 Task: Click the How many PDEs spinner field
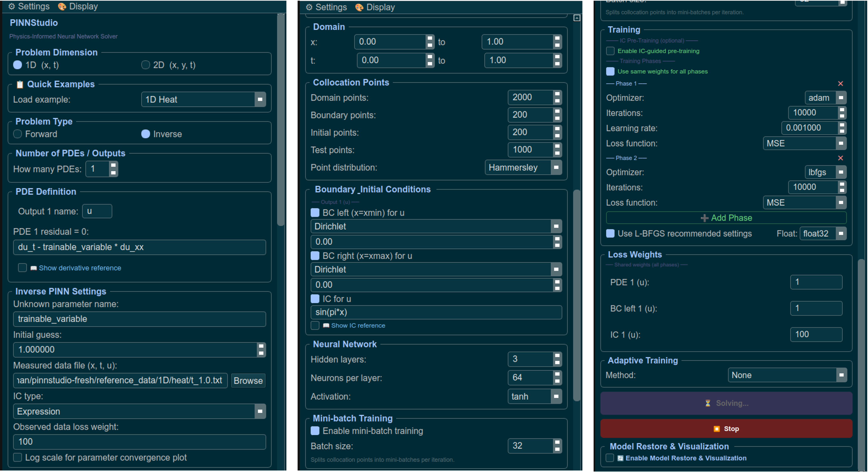point(101,169)
